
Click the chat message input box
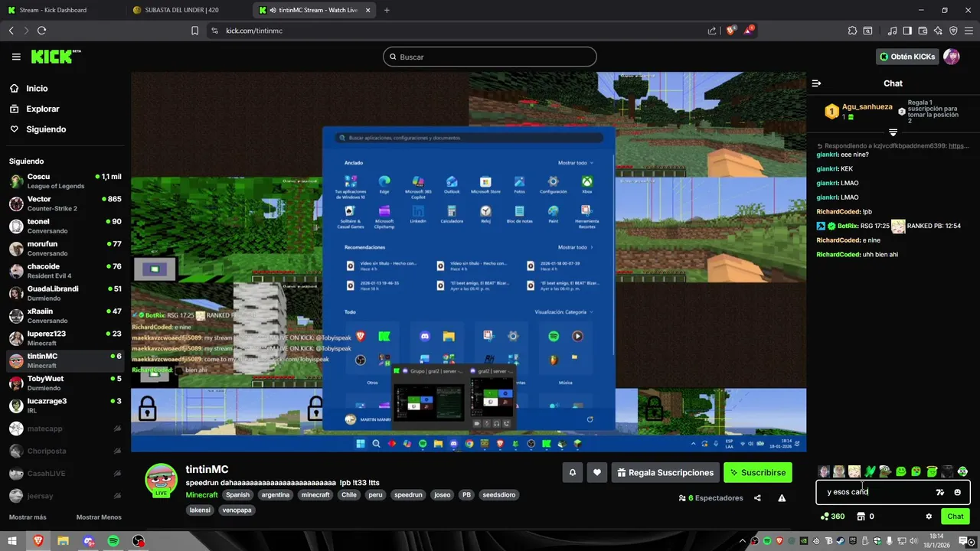(x=893, y=492)
